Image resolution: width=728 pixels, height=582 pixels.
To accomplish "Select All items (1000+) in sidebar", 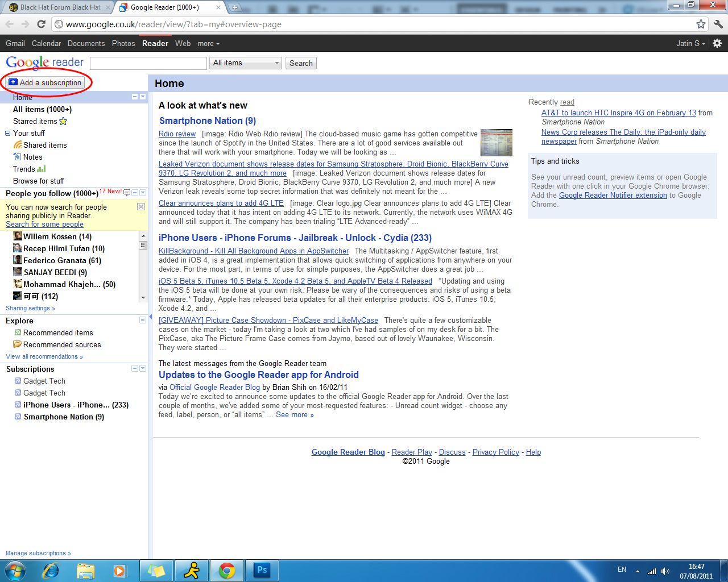I will tap(42, 109).
